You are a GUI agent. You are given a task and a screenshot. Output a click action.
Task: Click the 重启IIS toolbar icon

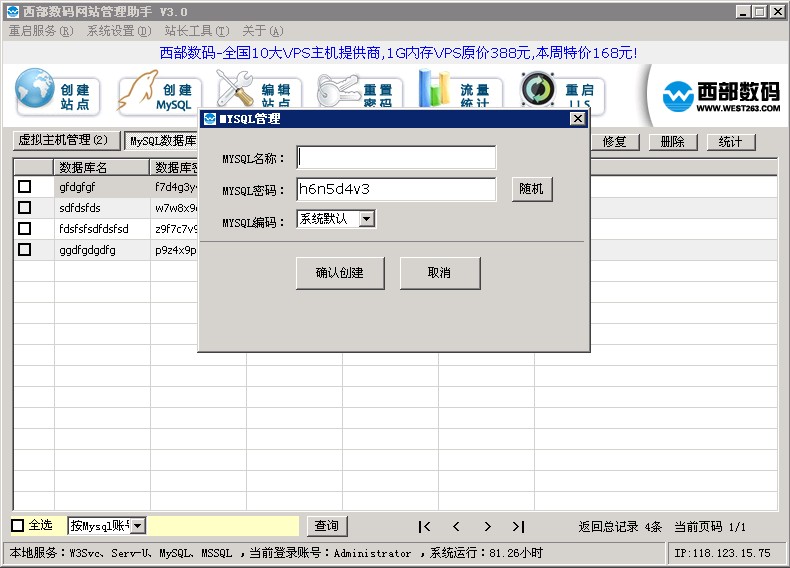[540, 92]
